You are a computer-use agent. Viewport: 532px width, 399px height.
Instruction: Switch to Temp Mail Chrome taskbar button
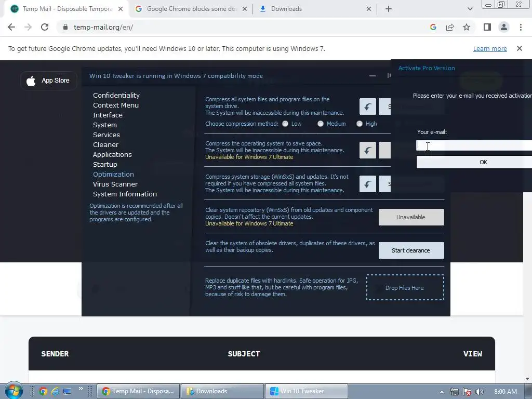138,391
